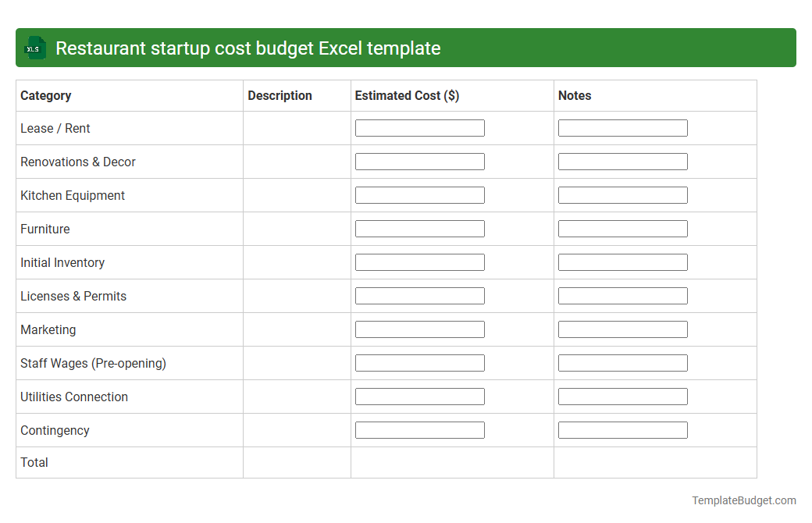
Task: Click the Estimated Cost field for Kitchen Equipment
Action: pos(419,194)
